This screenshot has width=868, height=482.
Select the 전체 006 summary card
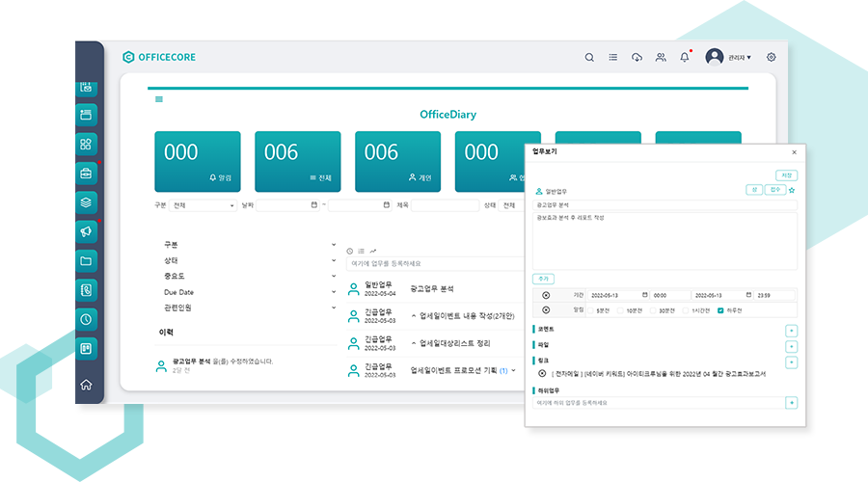(298, 161)
